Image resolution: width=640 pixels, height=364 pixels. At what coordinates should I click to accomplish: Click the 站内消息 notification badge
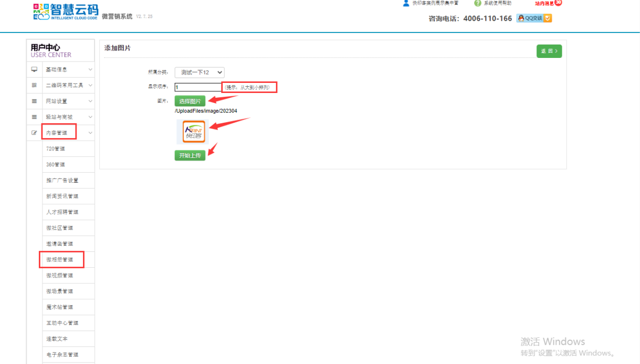558,3
